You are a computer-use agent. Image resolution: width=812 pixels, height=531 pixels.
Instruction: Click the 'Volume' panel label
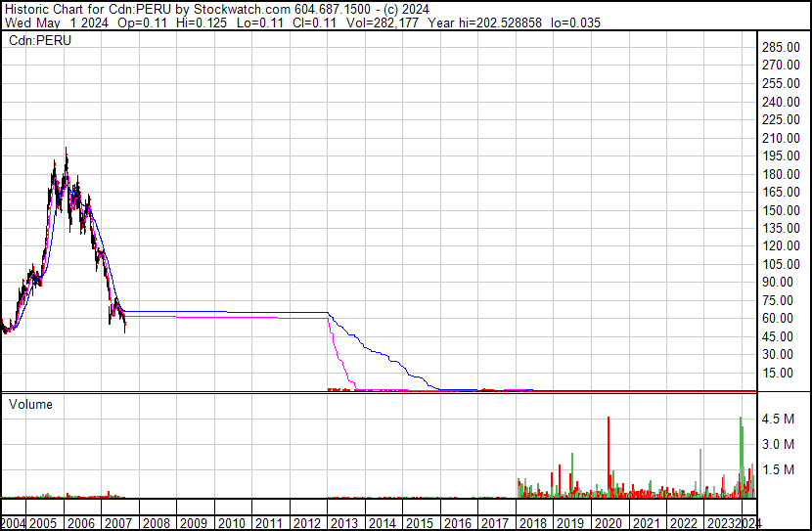click(30, 404)
